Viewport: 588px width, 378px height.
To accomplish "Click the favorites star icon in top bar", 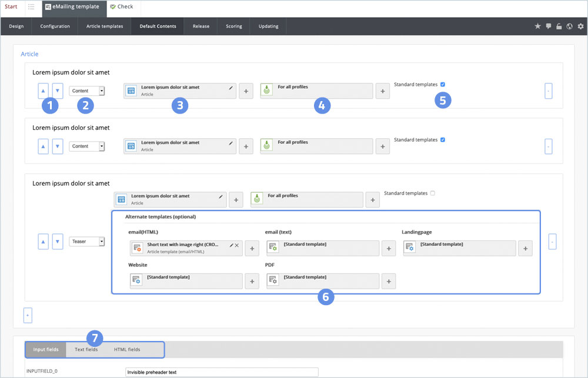I will click(x=537, y=26).
